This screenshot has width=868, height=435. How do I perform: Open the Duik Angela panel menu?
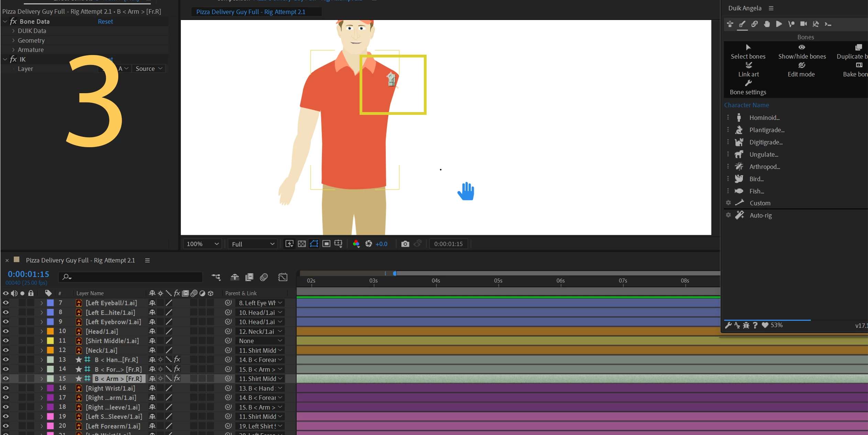coord(771,8)
